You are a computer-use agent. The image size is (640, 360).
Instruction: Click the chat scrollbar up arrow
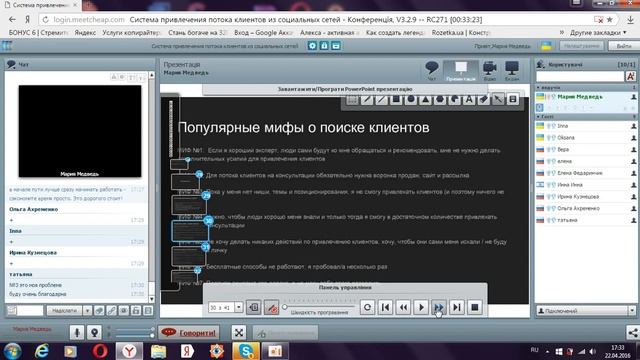(151, 75)
